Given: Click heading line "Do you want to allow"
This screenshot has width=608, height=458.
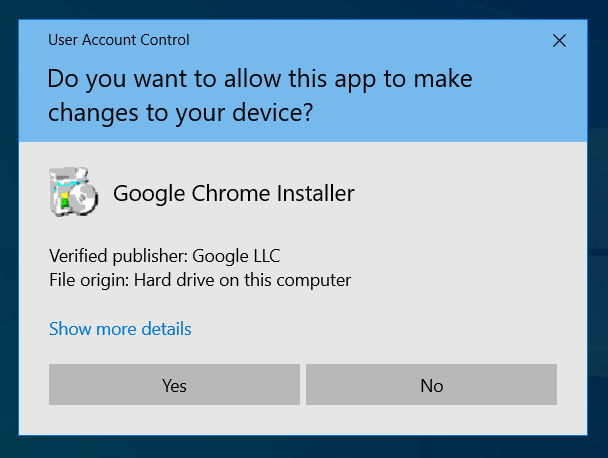Looking at the screenshot, I should coord(260,78).
